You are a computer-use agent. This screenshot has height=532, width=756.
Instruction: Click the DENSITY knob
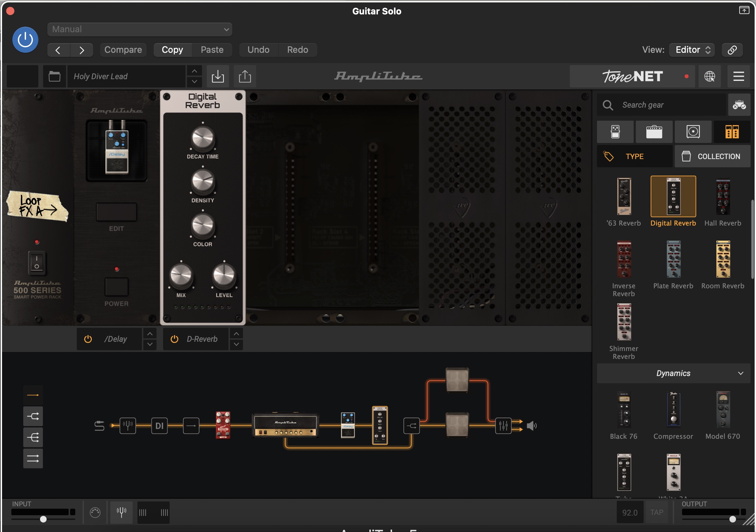pos(203,182)
